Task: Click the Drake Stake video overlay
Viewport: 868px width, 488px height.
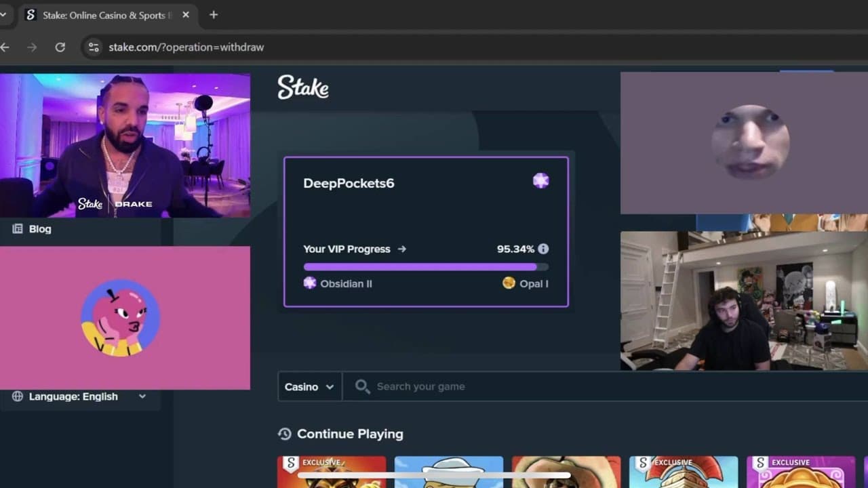Action: pos(125,145)
